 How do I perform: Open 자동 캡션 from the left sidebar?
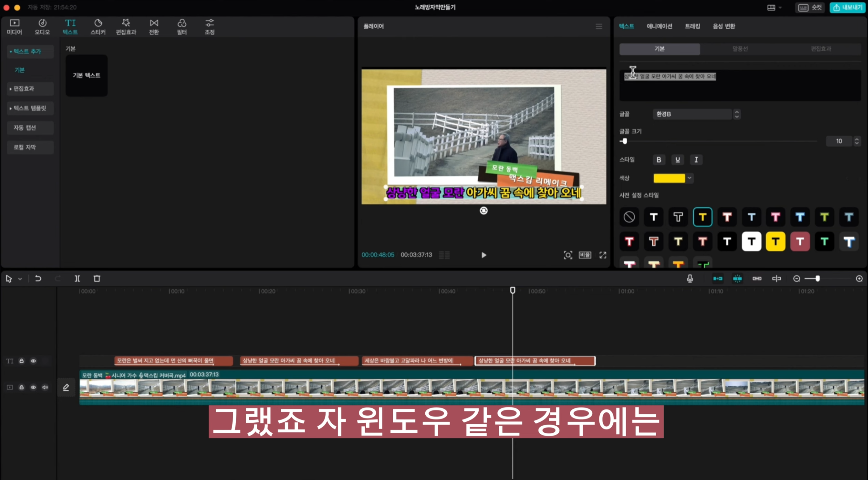30,128
